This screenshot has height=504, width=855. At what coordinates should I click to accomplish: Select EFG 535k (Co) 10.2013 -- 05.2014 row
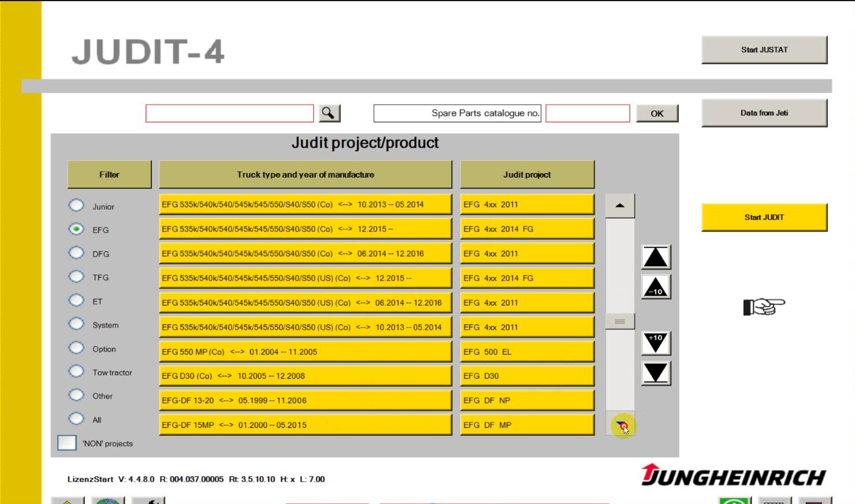tap(306, 204)
